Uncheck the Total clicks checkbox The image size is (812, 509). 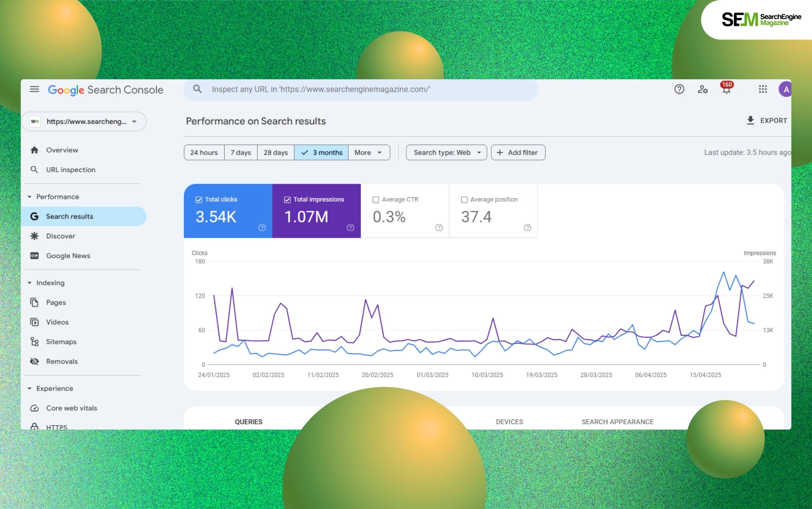click(x=199, y=199)
